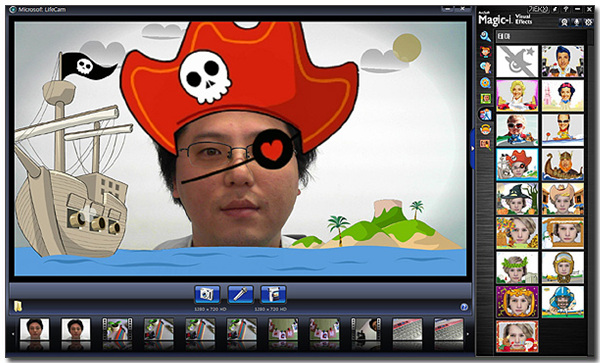Choose the witch hat effect thumbnail
The width and height of the screenshot is (600, 363).
(x=517, y=199)
